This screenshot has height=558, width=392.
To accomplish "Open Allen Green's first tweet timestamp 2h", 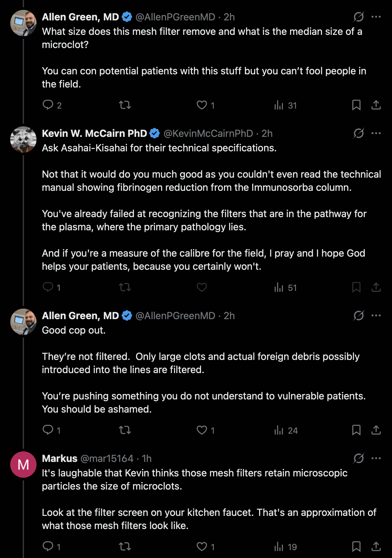I will (x=229, y=17).
